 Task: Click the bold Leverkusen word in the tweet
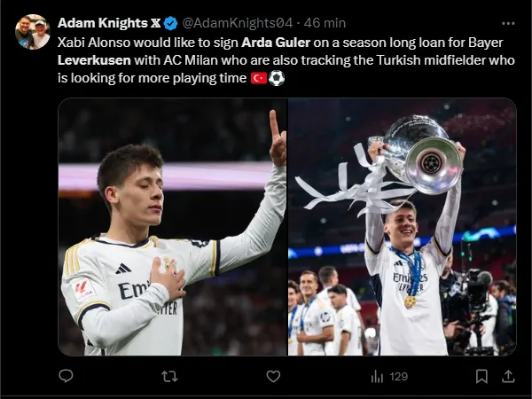point(93,59)
